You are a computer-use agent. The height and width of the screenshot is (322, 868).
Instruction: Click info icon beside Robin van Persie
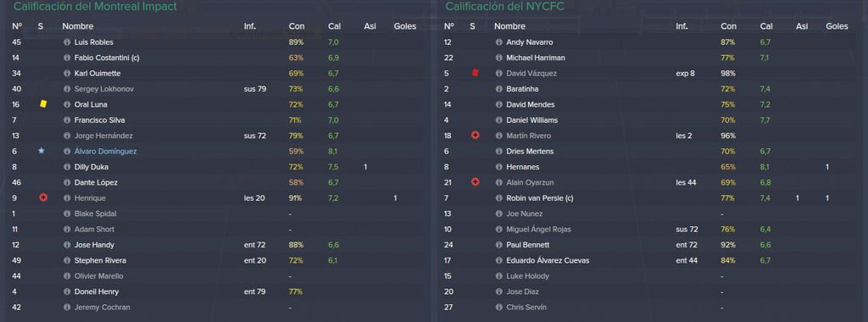[498, 198]
